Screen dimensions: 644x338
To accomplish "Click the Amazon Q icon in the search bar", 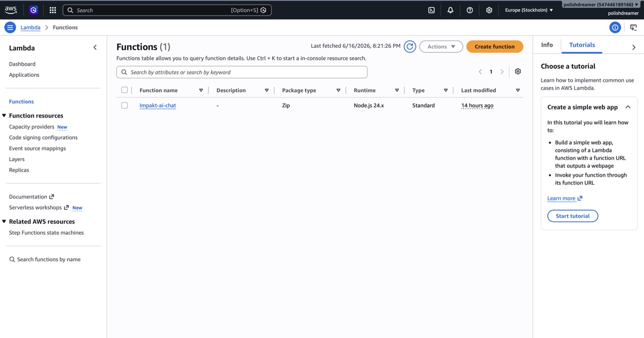I will click(264, 10).
